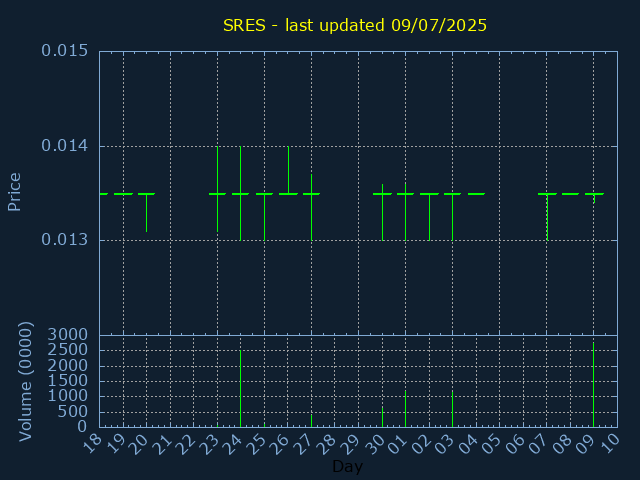
Task: Click day label 23 on x-axis
Action: pos(210,444)
